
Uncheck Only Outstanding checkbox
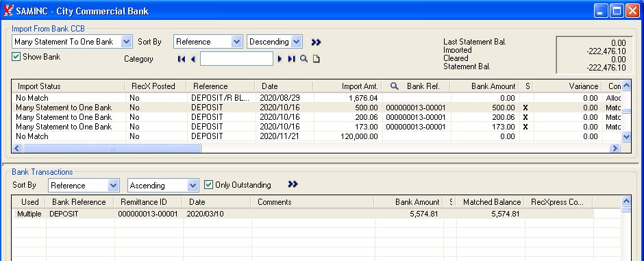click(x=208, y=185)
